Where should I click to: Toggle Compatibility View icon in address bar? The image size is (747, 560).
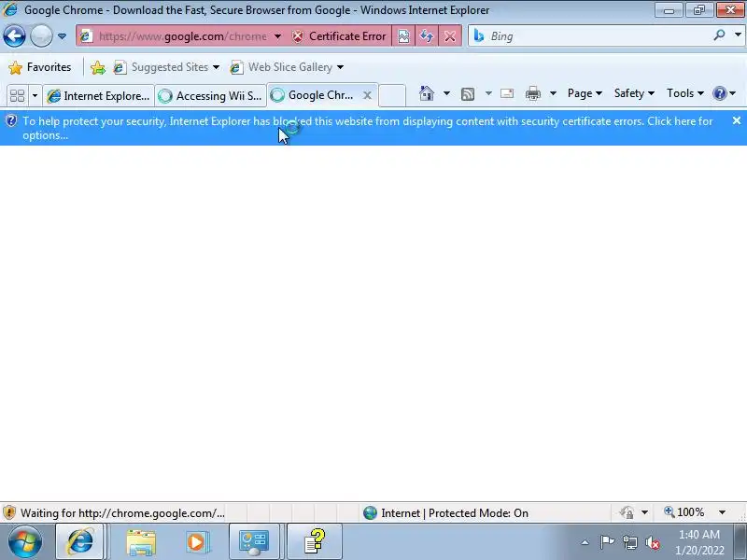tap(403, 36)
